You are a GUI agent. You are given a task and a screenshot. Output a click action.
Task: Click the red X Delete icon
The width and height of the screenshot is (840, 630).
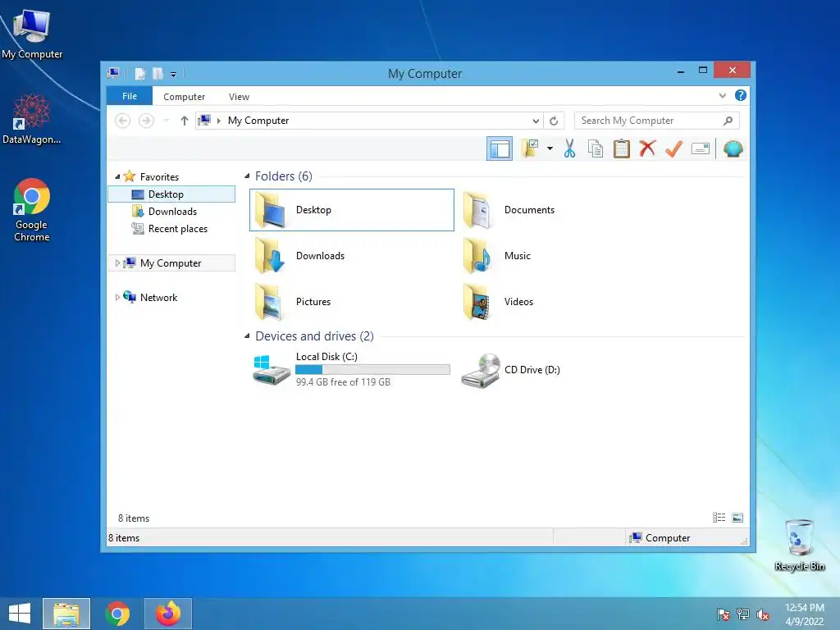647,148
